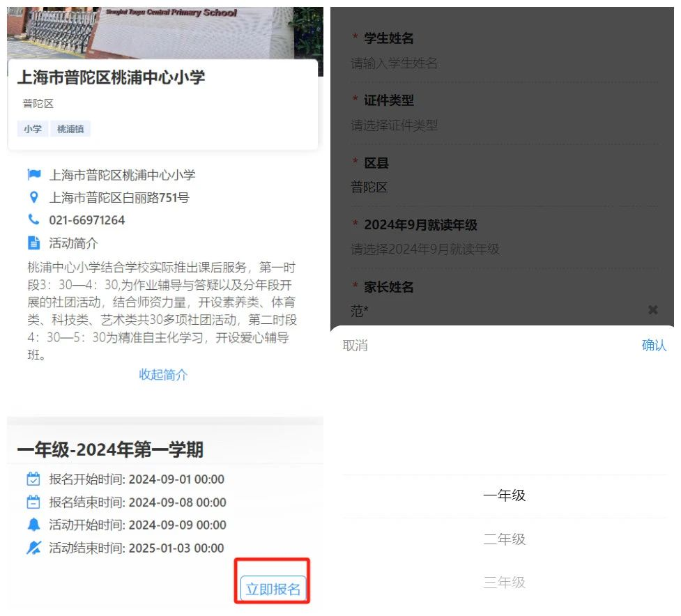The height and width of the screenshot is (616, 681).
Task: Clear 家长姓名 field with the X icon
Action: [x=652, y=310]
